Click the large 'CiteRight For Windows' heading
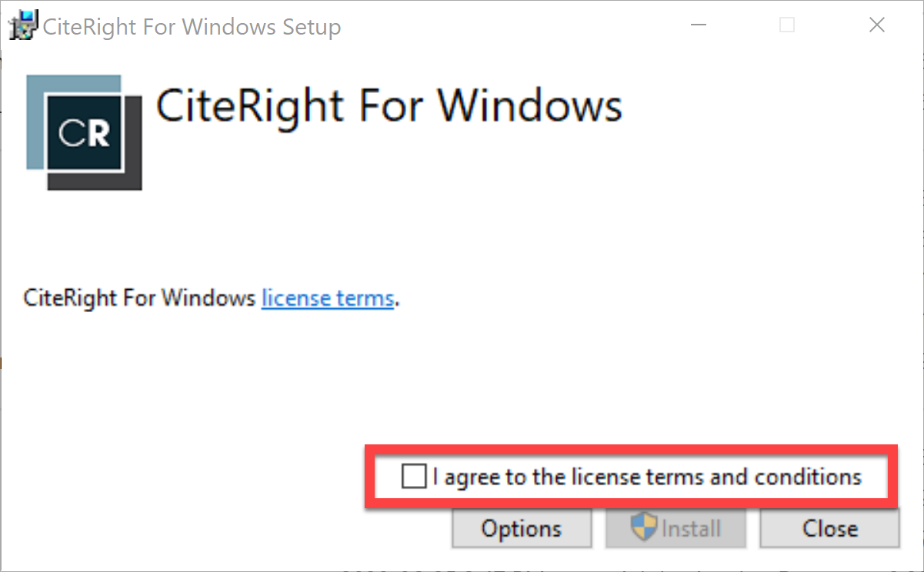The width and height of the screenshot is (924, 572). pos(389,105)
